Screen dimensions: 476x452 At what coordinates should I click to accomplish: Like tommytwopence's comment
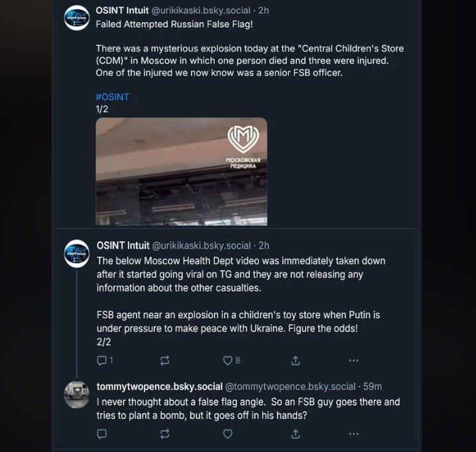pos(227,434)
